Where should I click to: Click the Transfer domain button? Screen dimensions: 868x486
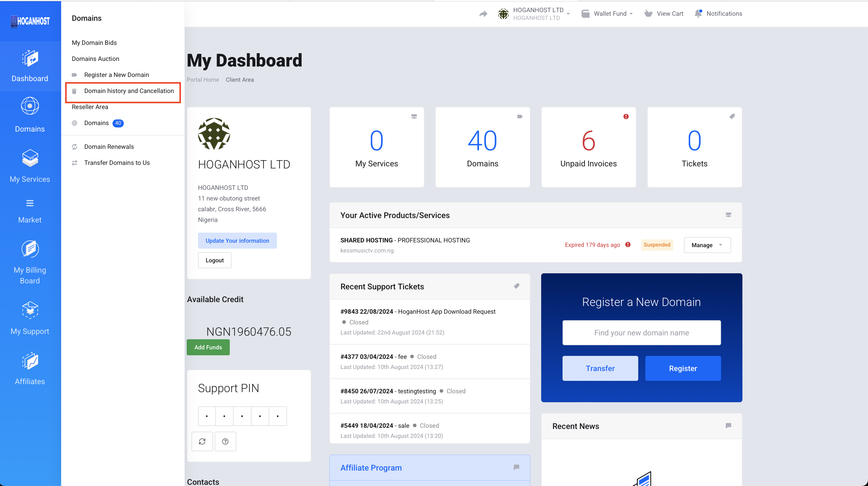pos(600,368)
